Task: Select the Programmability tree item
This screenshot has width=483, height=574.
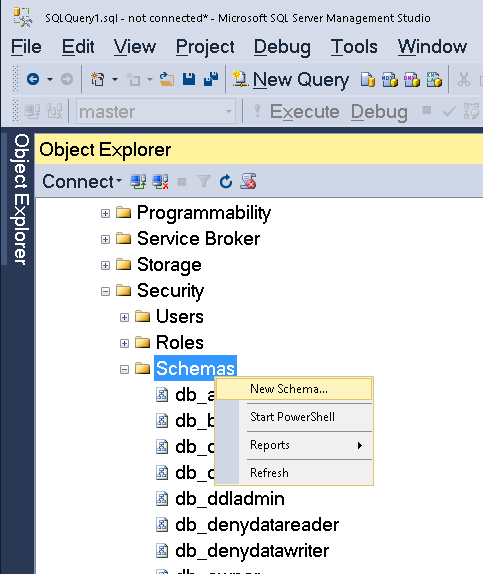Action: [x=204, y=213]
